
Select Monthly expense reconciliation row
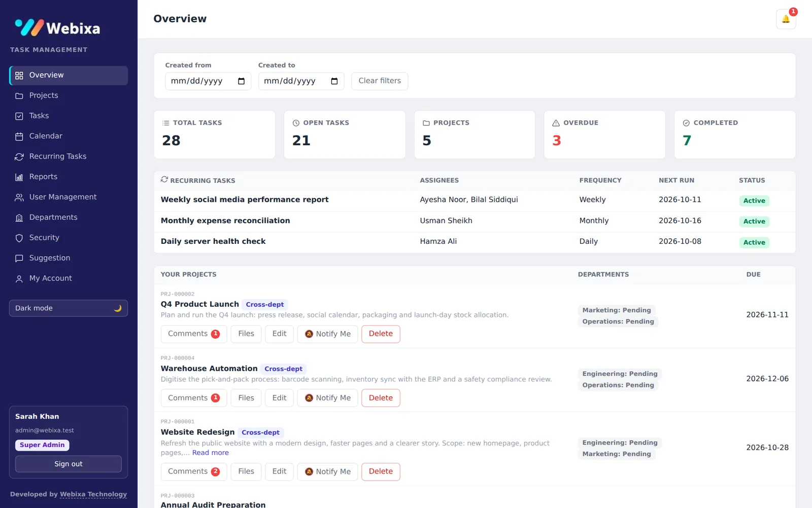pyautogui.click(x=475, y=221)
